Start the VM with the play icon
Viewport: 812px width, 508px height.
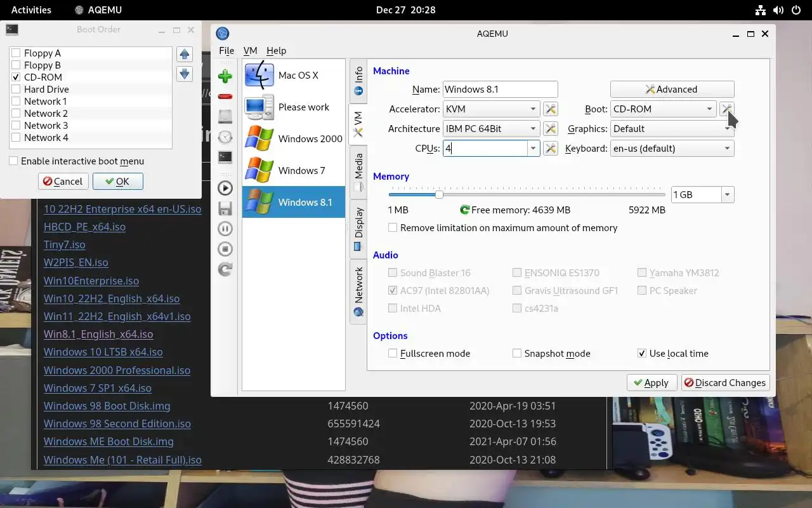[225, 188]
